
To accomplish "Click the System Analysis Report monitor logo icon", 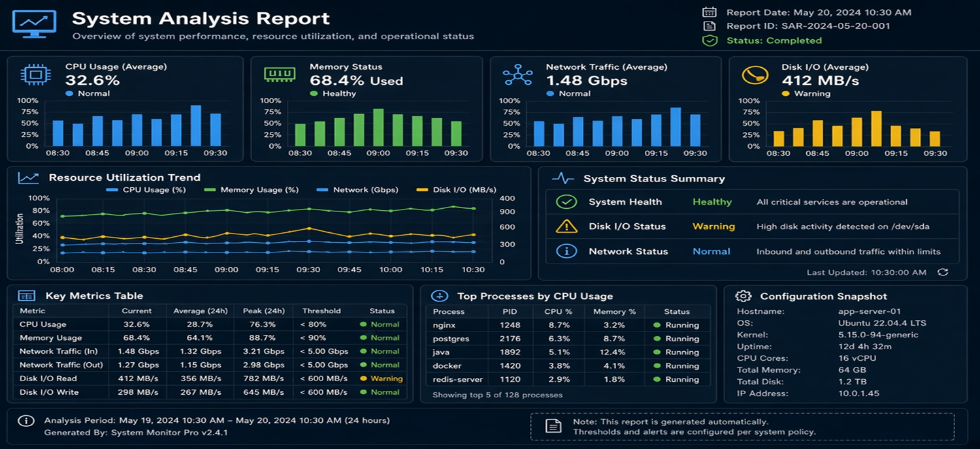I will click(35, 23).
